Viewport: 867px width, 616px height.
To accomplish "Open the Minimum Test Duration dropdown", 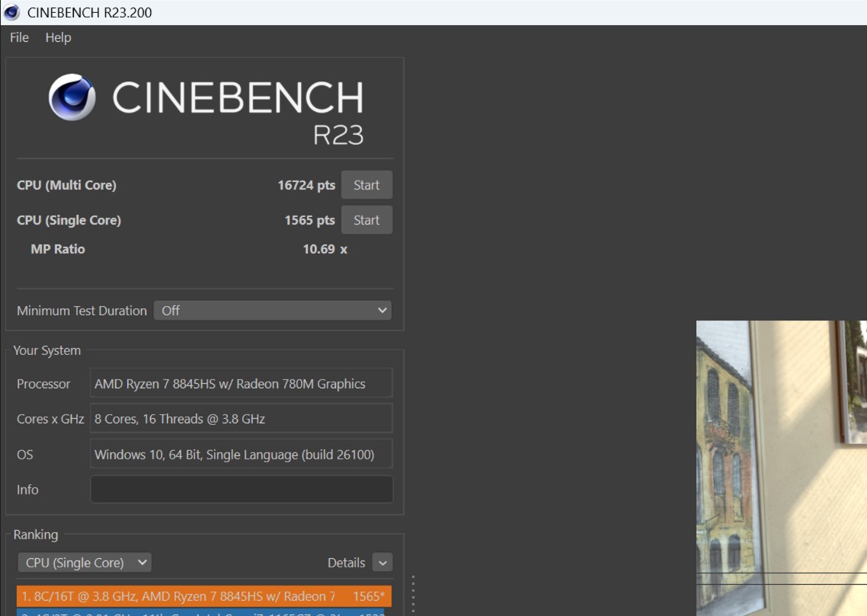I will 273,311.
